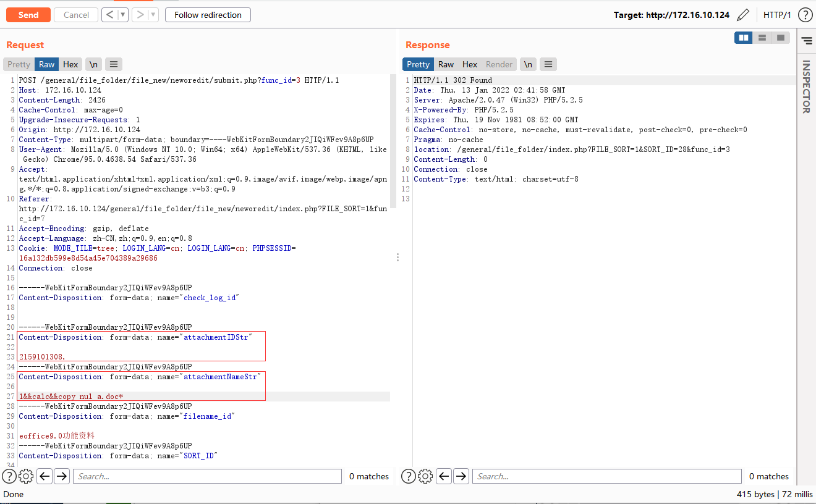Open the previous-history dropdown arrow
The width and height of the screenshot is (816, 504).
coord(124,15)
